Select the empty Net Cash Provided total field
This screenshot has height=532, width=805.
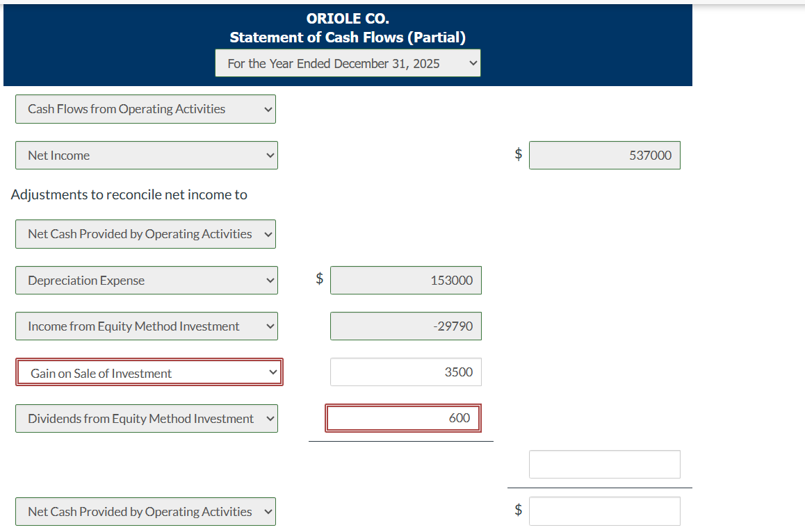[604, 510]
